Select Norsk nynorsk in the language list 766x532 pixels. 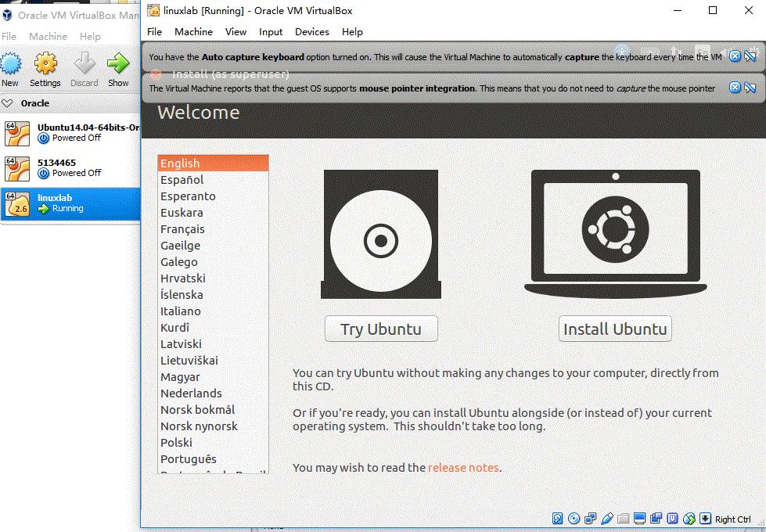213,426
